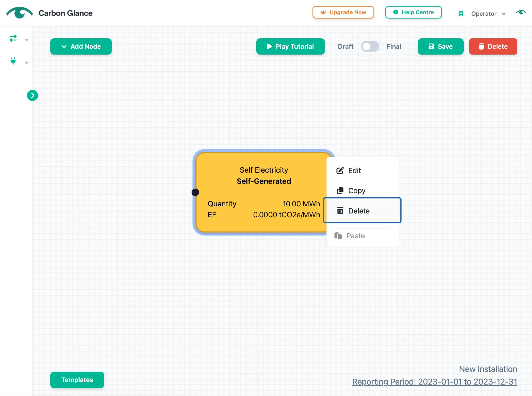532x396 pixels.
Task: Click the Draft label next to toggle
Action: pyautogui.click(x=346, y=46)
